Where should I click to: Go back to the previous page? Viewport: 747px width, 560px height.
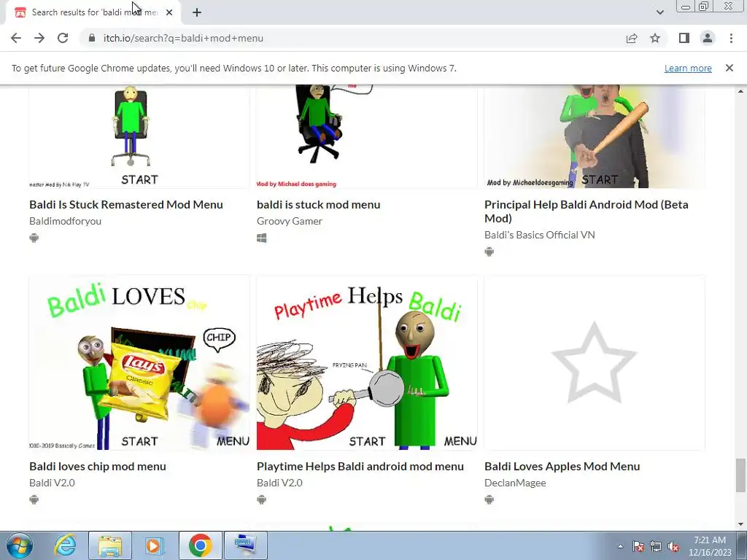[16, 38]
